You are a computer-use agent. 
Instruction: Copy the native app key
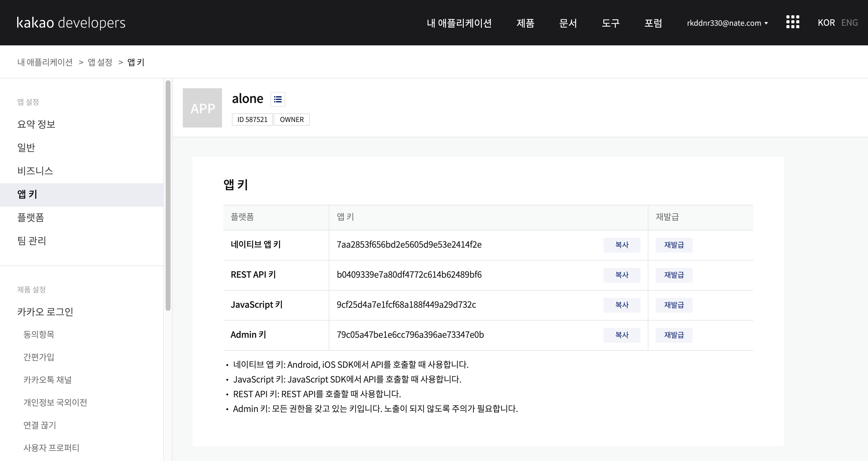[x=621, y=245]
